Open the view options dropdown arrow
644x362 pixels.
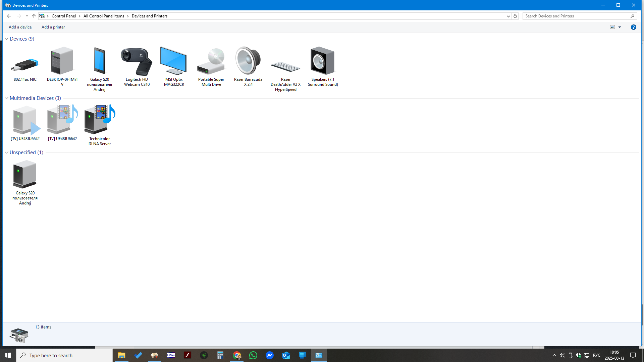click(x=620, y=27)
